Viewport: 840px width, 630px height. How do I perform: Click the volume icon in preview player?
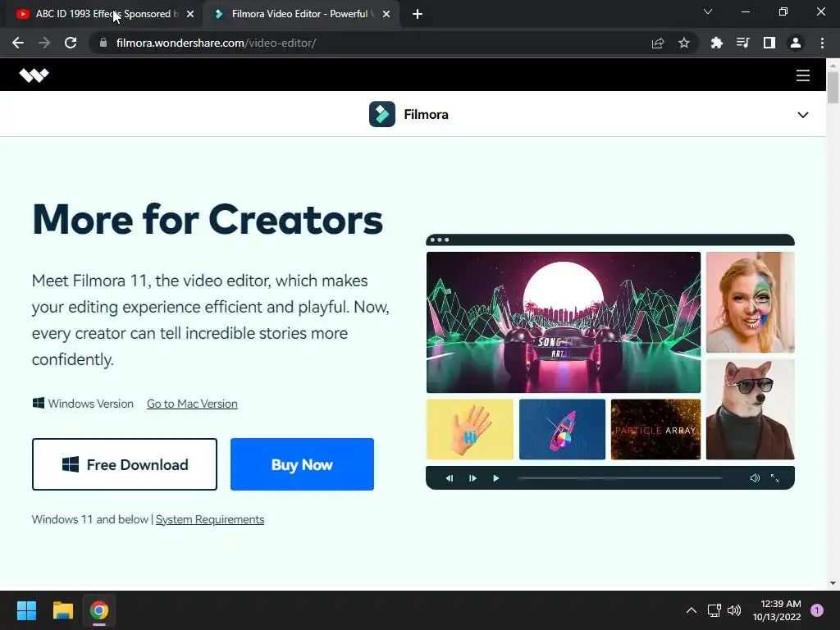[755, 478]
